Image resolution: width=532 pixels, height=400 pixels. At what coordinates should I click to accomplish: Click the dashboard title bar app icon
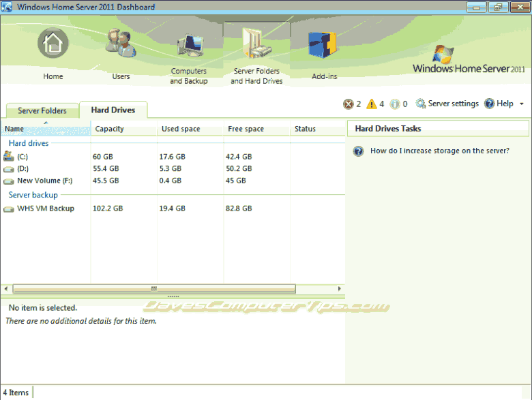tap(7, 7)
